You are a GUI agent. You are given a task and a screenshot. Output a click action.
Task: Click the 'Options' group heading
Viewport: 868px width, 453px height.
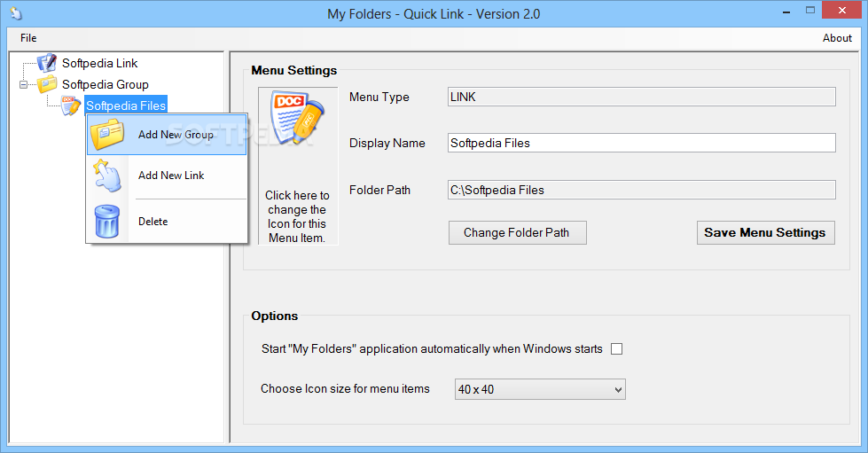point(275,316)
